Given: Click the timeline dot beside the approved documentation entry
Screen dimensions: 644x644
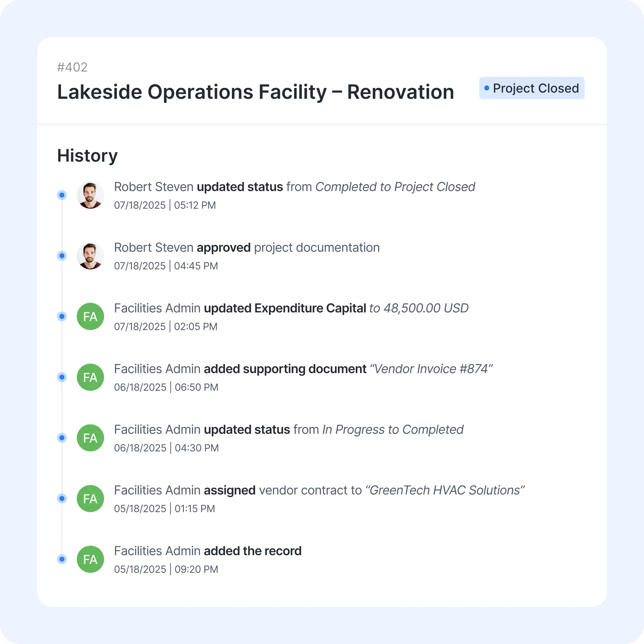Looking at the screenshot, I should [x=62, y=256].
